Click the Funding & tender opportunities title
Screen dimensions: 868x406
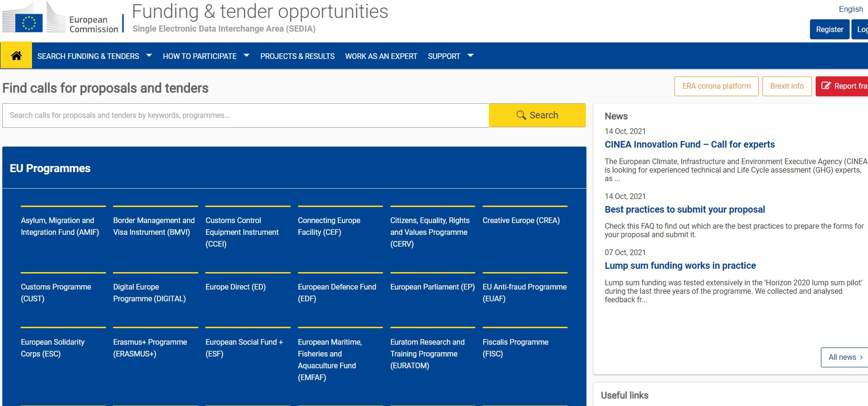click(260, 11)
